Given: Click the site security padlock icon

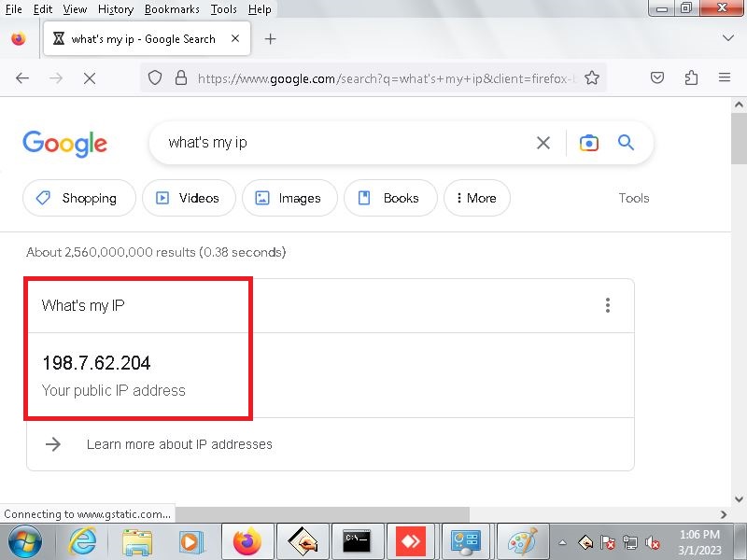Looking at the screenshot, I should (x=181, y=78).
